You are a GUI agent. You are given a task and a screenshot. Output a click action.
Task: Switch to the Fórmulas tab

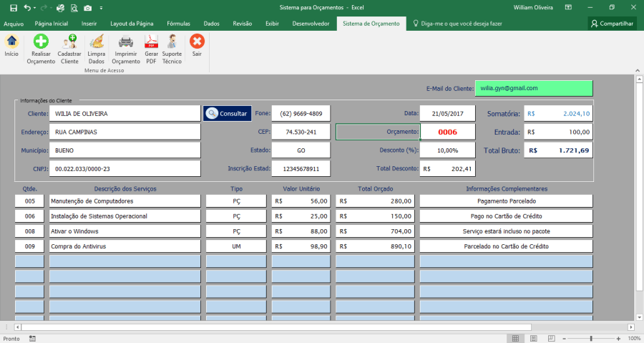(179, 24)
